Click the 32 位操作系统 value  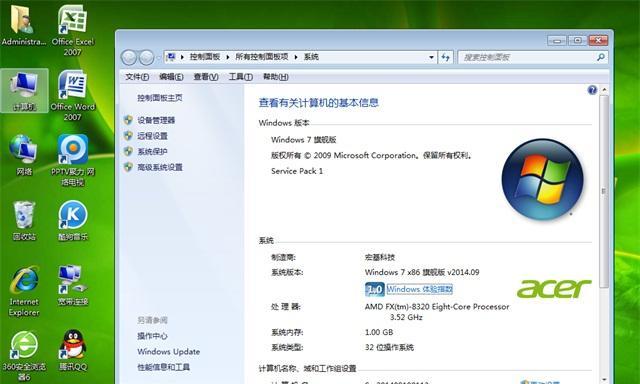(389, 347)
